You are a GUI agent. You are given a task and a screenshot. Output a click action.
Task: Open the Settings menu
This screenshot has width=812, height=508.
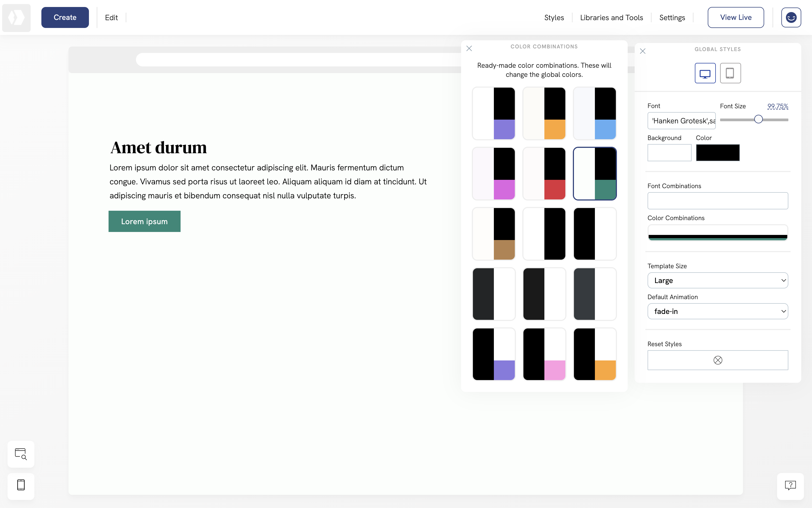tap(672, 17)
